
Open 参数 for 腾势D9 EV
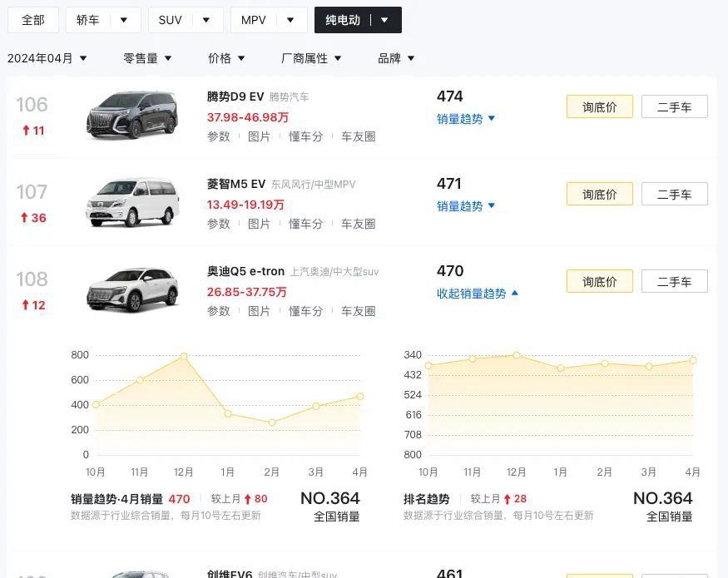(x=219, y=136)
